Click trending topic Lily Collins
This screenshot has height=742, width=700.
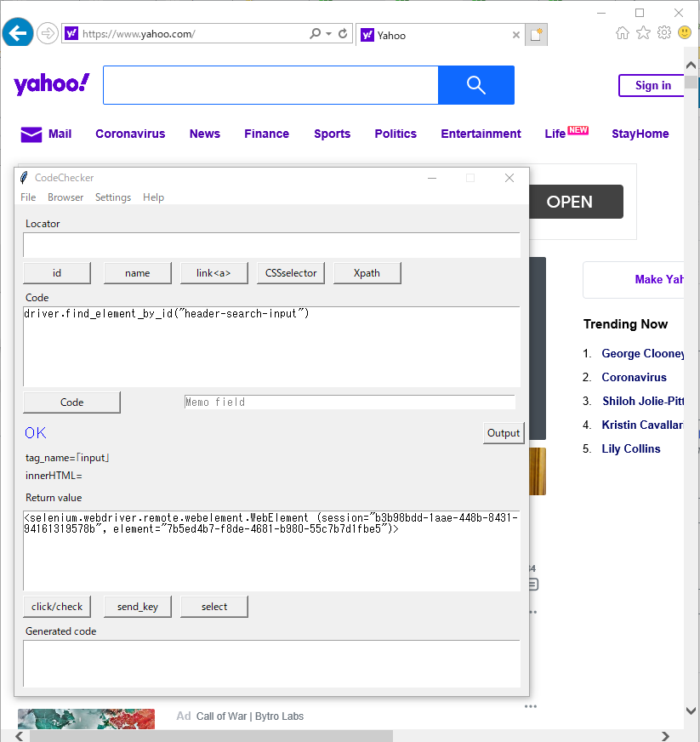point(630,448)
